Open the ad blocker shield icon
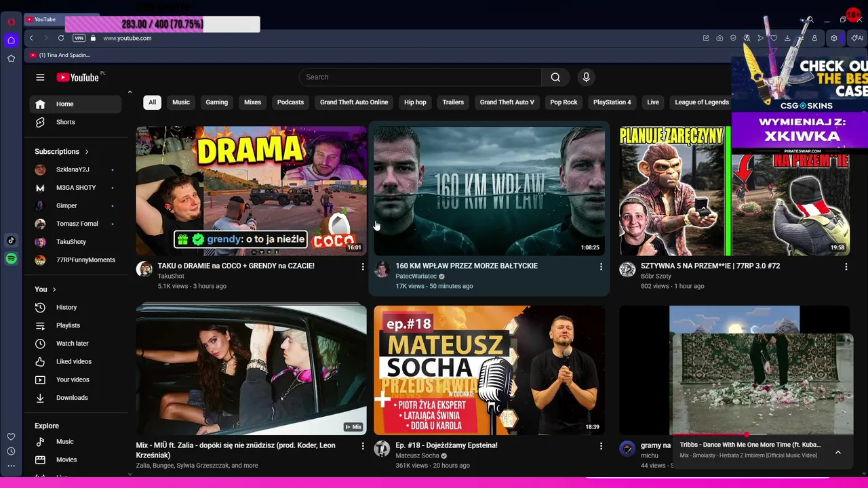868x488 pixels. point(733,38)
